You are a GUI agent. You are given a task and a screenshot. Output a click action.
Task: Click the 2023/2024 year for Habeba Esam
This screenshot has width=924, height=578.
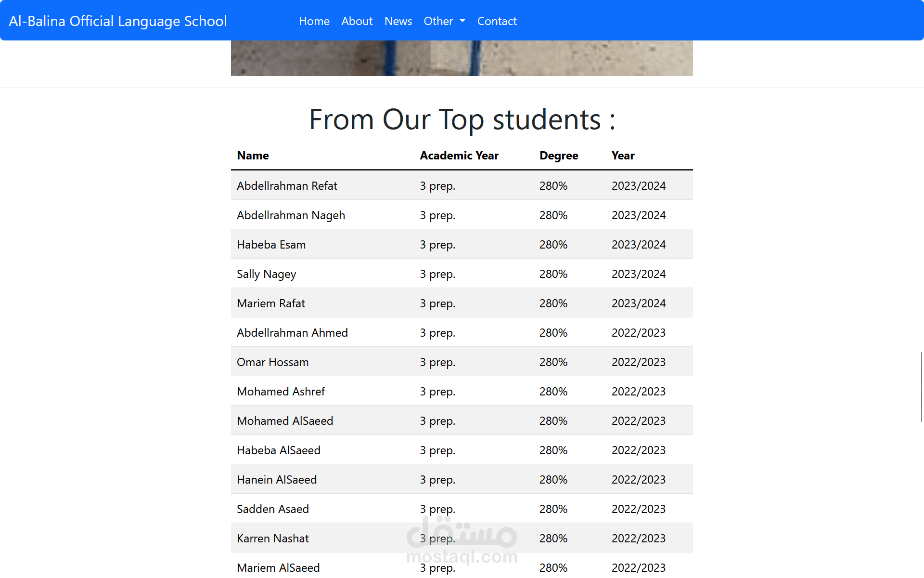(x=639, y=245)
